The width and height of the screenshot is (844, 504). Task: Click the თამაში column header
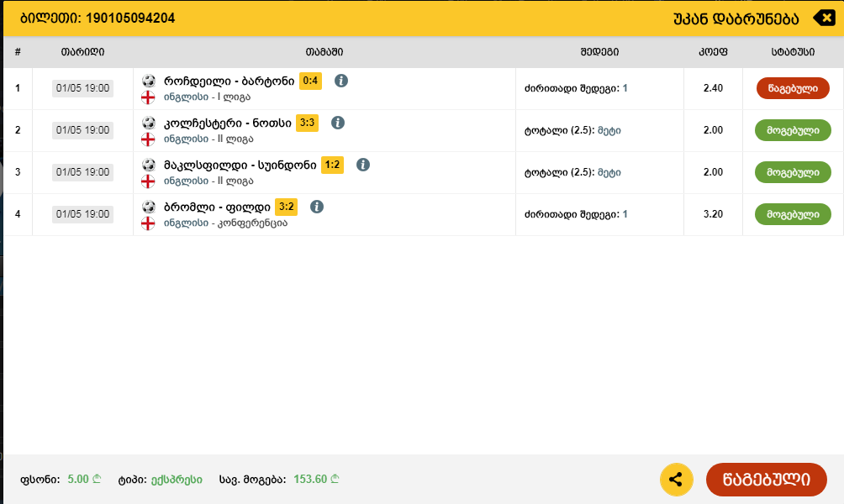click(x=324, y=52)
